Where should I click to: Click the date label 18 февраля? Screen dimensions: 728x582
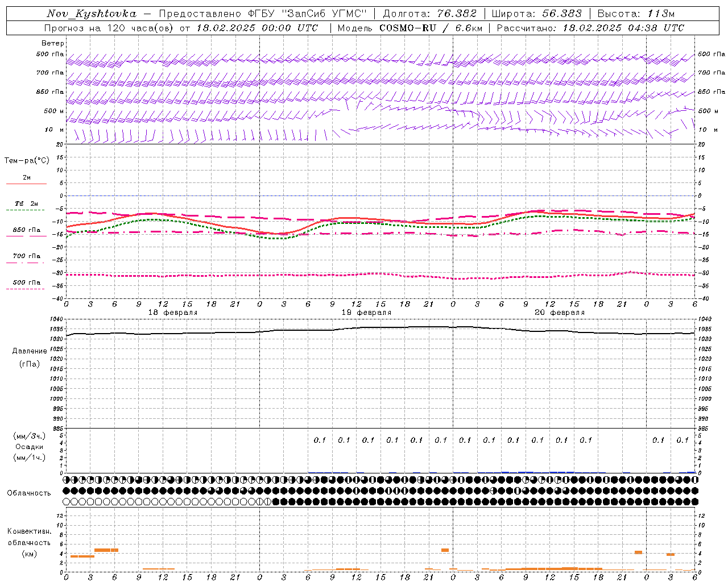tap(173, 313)
